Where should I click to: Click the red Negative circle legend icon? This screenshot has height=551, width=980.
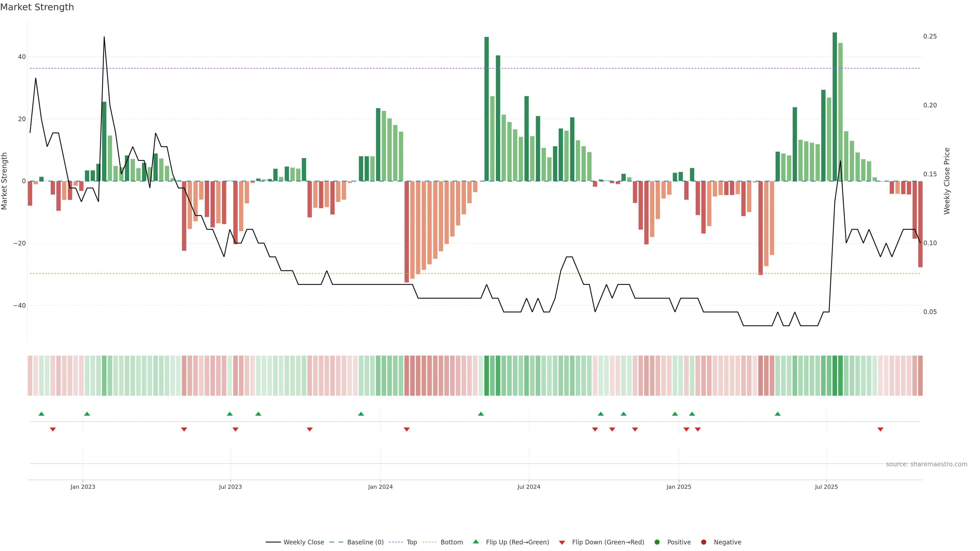click(x=703, y=542)
